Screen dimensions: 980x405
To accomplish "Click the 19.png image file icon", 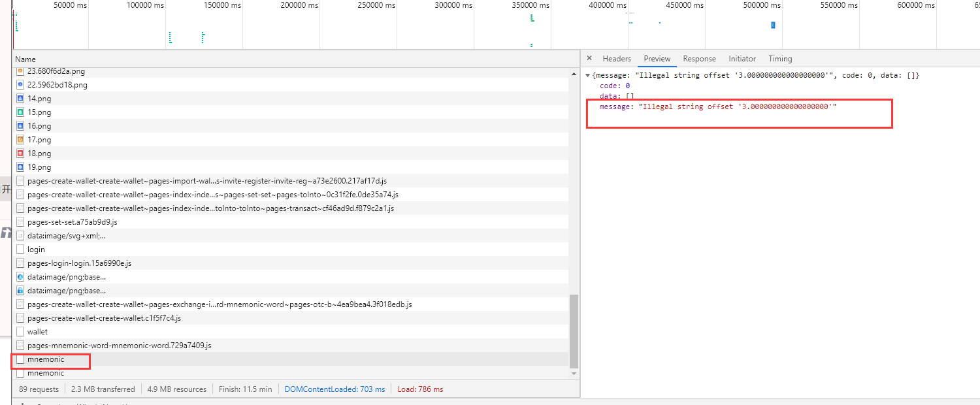I will (20, 167).
